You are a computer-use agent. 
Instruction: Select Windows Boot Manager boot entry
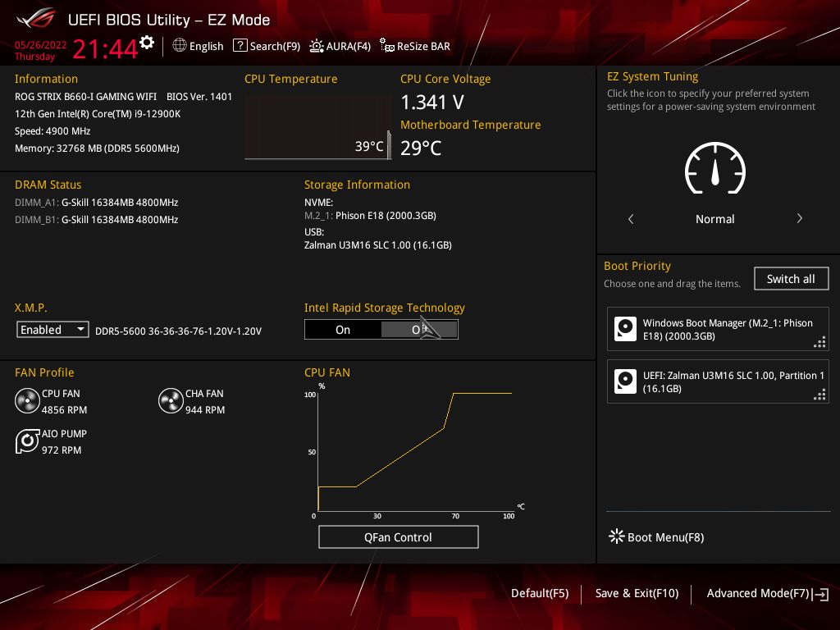(x=718, y=329)
